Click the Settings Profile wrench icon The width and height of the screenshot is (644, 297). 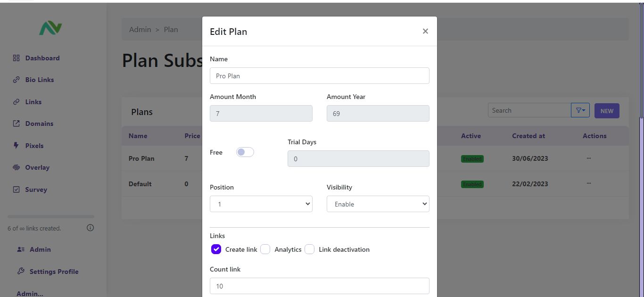tap(21, 272)
